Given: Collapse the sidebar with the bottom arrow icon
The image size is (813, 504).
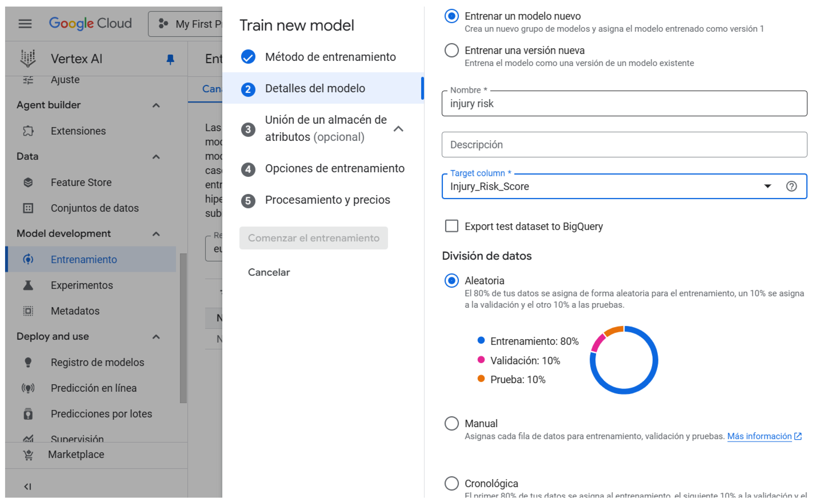Looking at the screenshot, I should pyautogui.click(x=27, y=487).
